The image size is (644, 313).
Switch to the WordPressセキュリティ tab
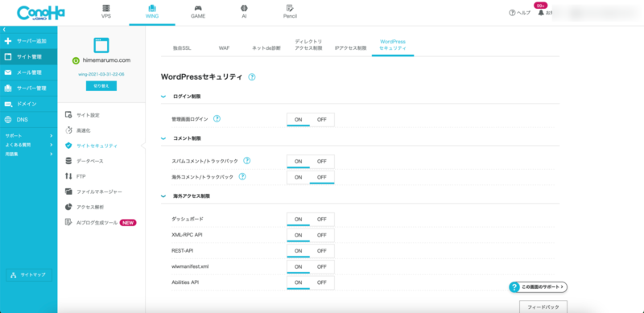pyautogui.click(x=393, y=45)
